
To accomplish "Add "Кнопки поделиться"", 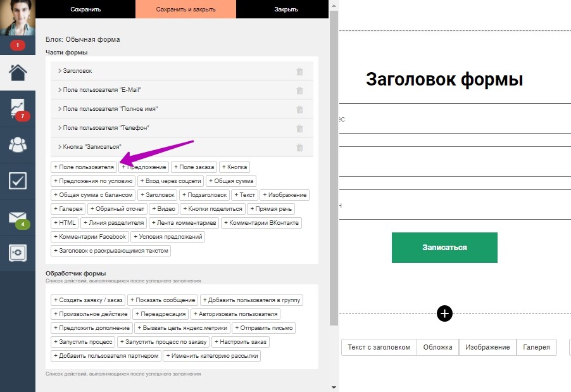I will pos(213,209).
